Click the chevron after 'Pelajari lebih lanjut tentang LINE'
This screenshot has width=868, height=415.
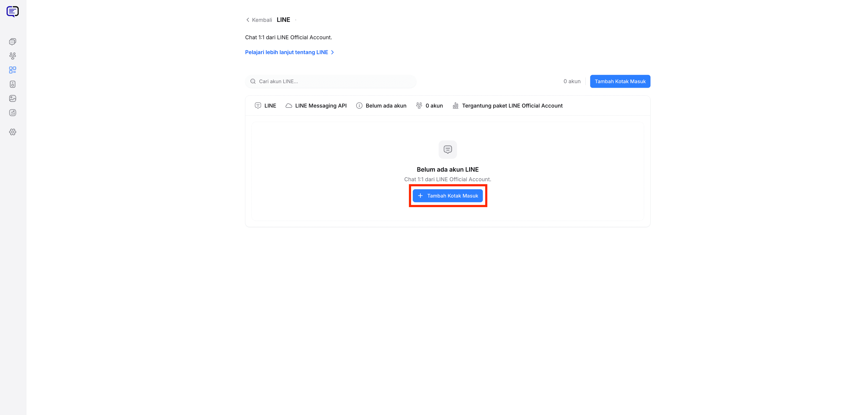pos(332,52)
